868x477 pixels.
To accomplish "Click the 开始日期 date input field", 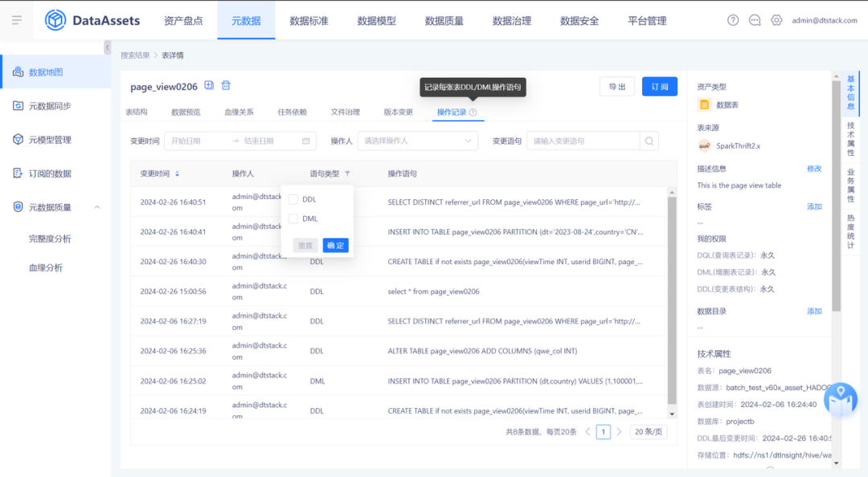I will coord(197,141).
